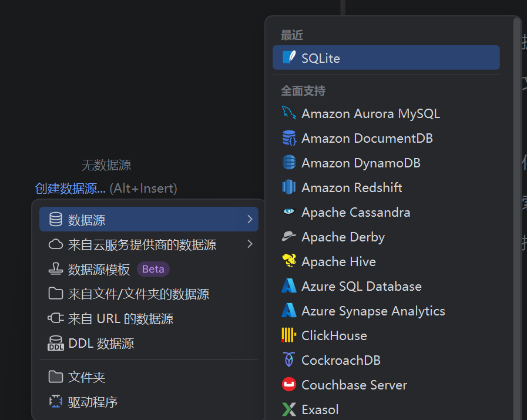Click the ClickHouse striped icon

tap(289, 335)
